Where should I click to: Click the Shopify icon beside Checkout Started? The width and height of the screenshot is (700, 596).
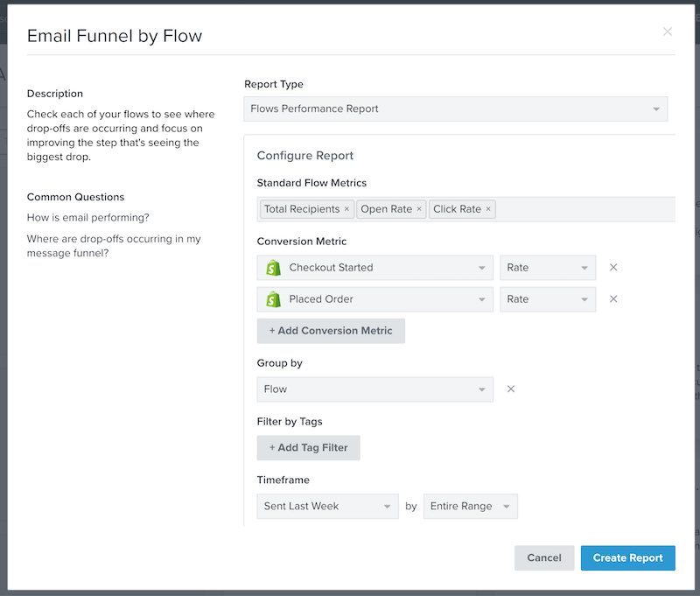click(x=272, y=267)
